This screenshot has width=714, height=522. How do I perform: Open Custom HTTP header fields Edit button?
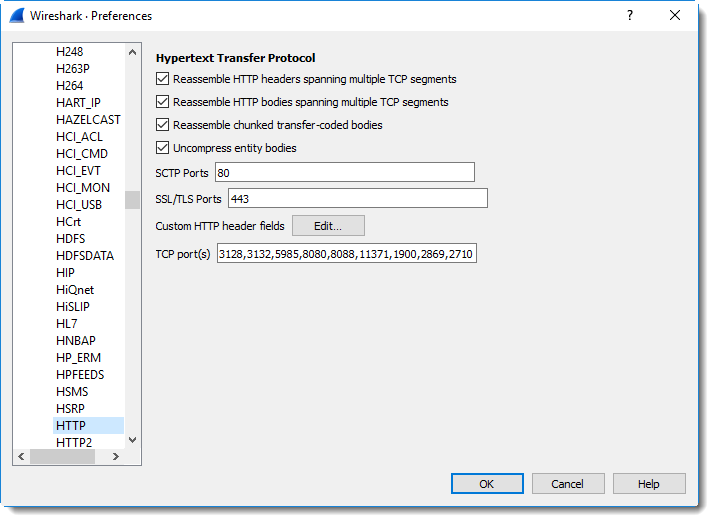[328, 226]
